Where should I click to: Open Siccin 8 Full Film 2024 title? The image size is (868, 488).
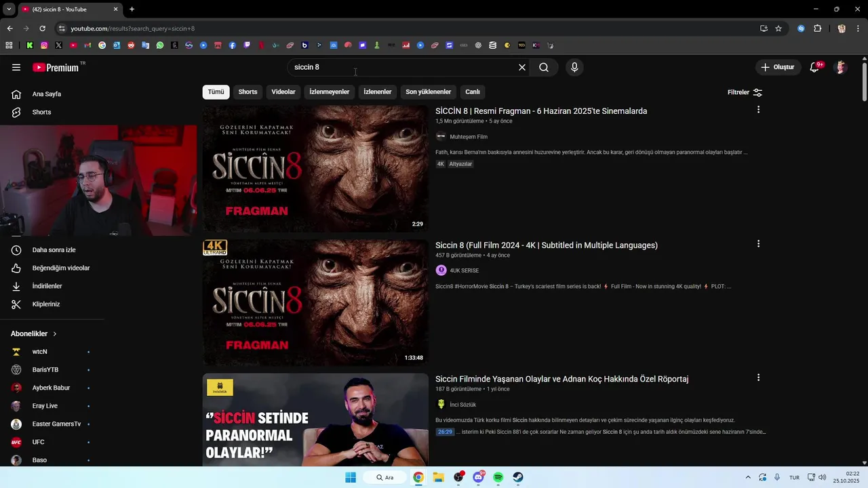[547, 245]
